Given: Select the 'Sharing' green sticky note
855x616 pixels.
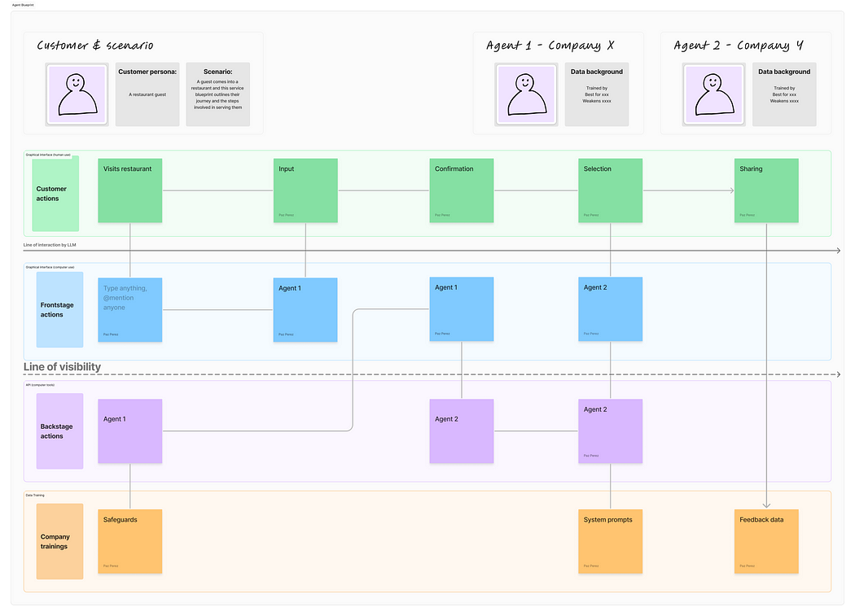Looking at the screenshot, I should [x=766, y=190].
